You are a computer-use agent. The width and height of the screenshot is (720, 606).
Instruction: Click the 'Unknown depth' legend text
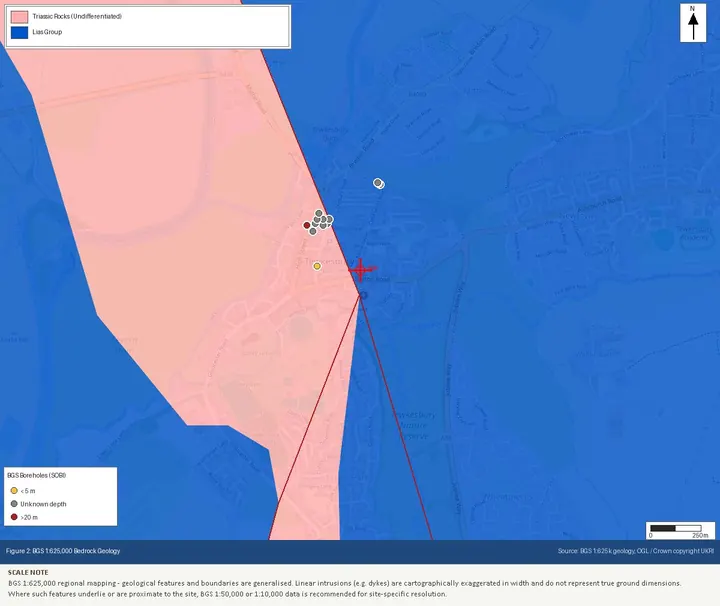tap(43, 504)
